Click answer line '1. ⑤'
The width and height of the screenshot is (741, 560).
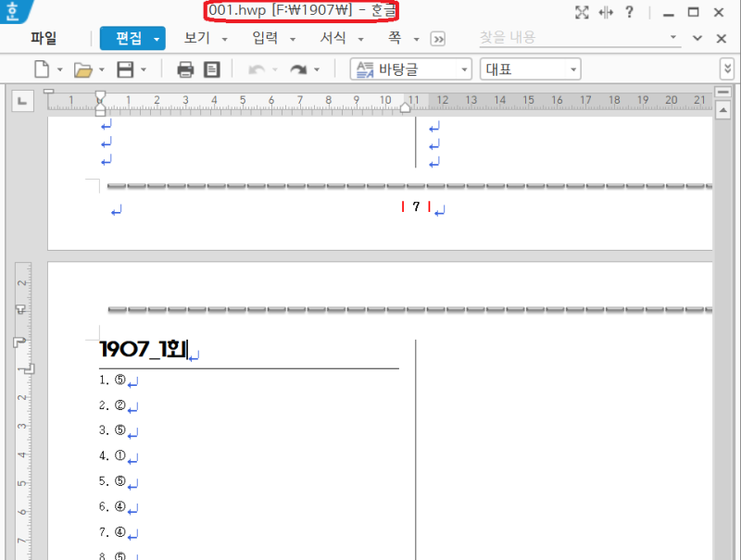(x=112, y=380)
